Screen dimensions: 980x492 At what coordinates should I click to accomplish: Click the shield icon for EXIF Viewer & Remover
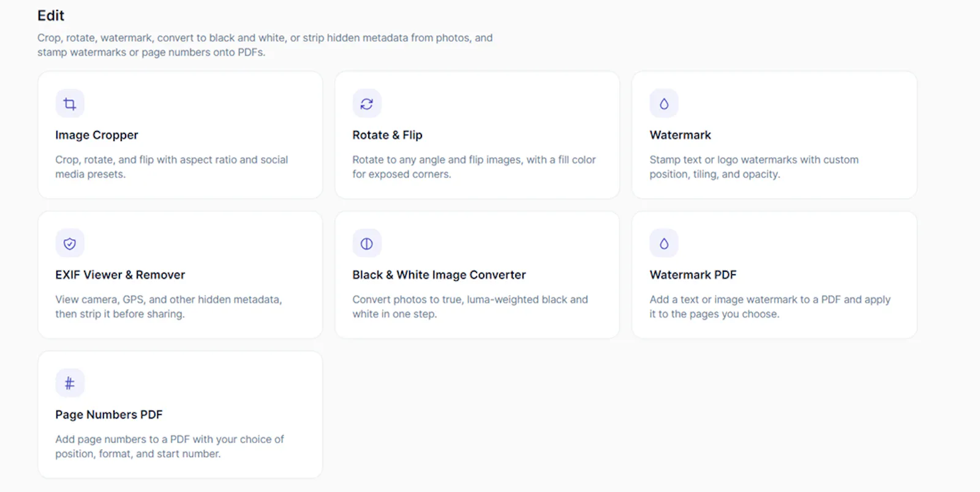pyautogui.click(x=70, y=244)
